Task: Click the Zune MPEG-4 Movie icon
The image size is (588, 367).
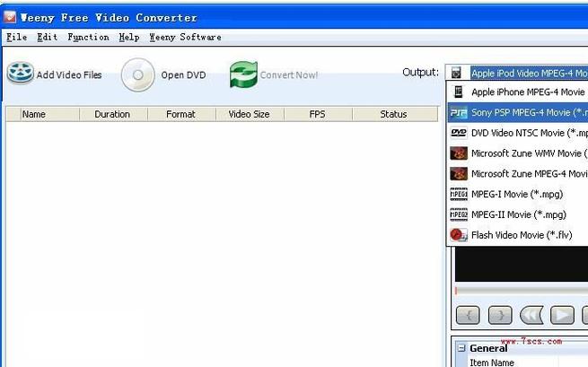Action: pos(459,173)
